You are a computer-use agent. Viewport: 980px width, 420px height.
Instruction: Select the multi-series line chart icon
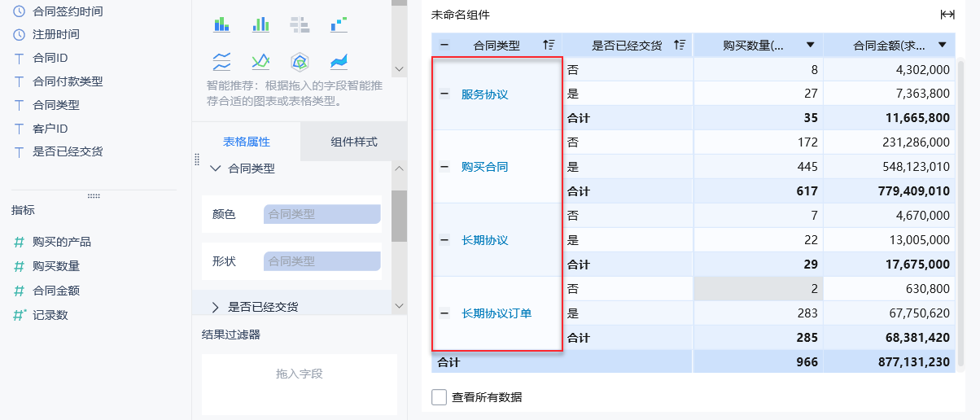(260, 61)
